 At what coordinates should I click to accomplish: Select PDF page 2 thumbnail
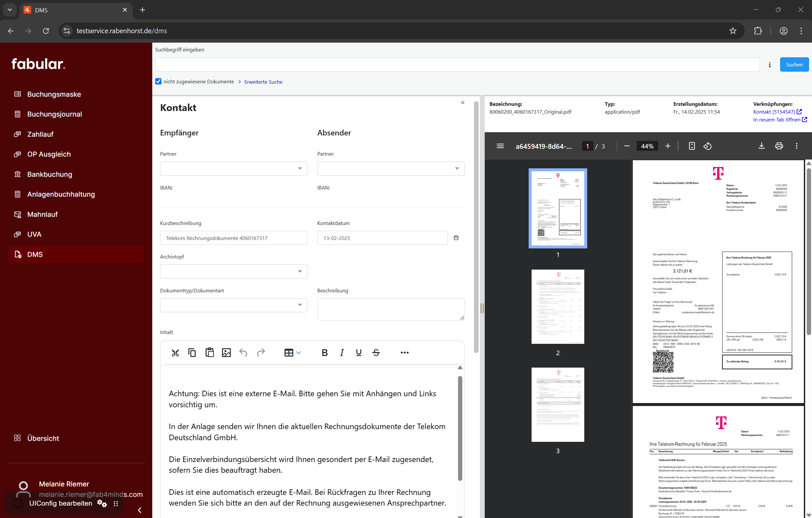point(557,306)
